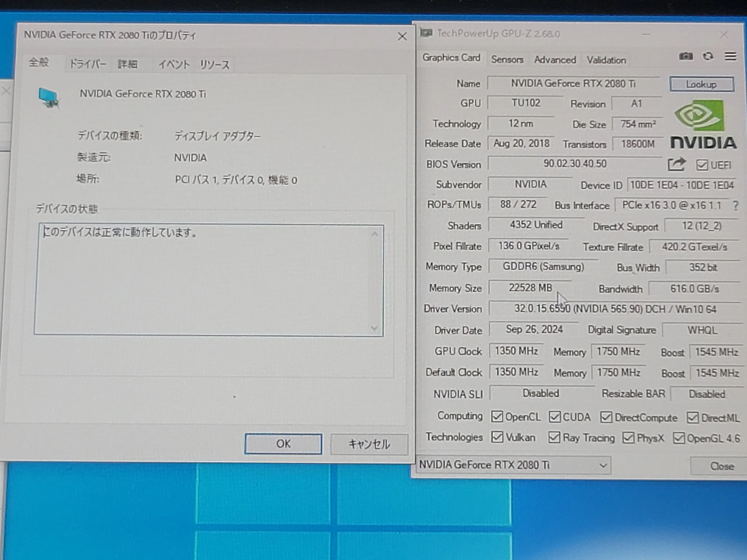This screenshot has width=747, height=560.
Task: Toggle the Vulkan checkbox
Action: [x=497, y=437]
